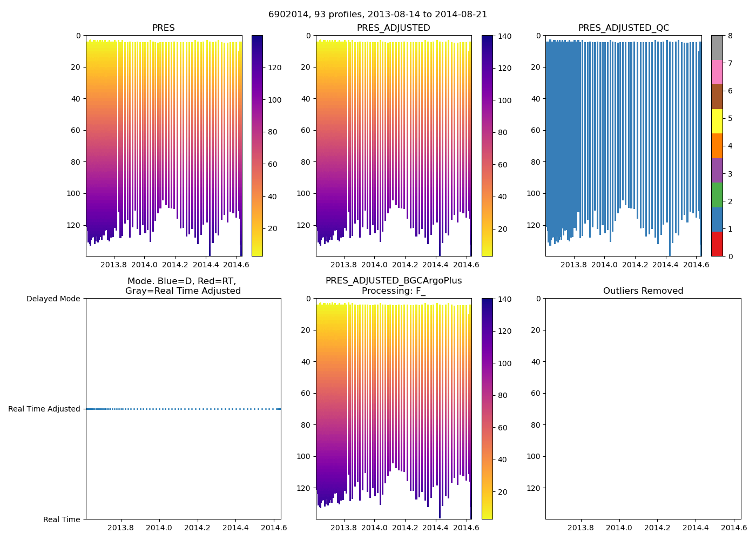Click the "PRES" plot title
This screenshot has width=756, height=540.
pos(163,28)
